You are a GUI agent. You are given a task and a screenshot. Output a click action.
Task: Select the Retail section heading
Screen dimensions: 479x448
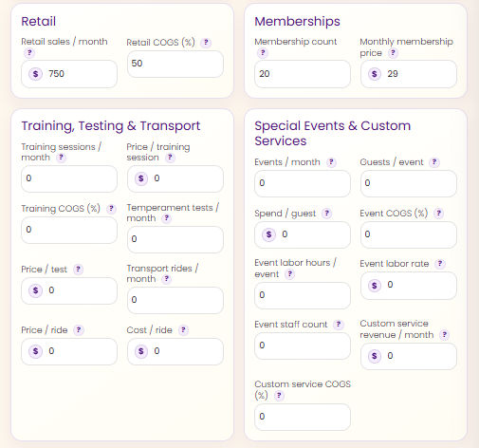pos(39,22)
